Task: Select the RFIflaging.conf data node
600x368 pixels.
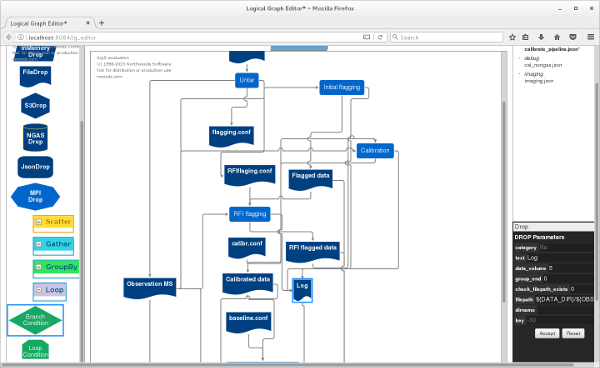Action: [249, 175]
